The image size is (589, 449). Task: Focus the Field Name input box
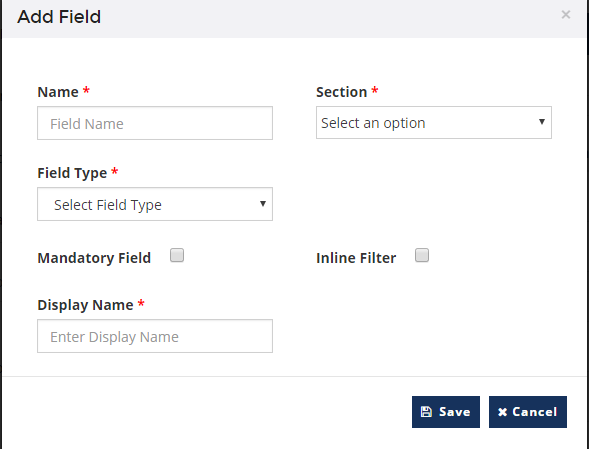pyautogui.click(x=155, y=123)
